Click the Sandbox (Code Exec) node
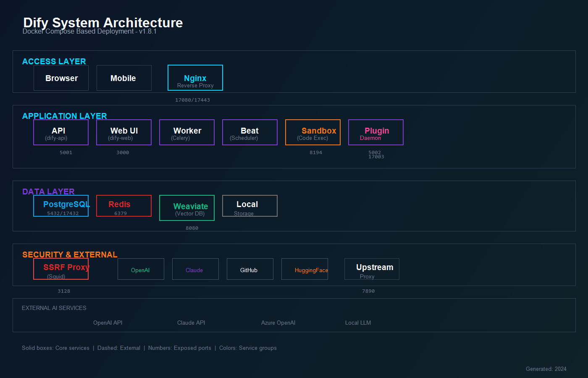The height and width of the screenshot is (378, 588). pyautogui.click(x=312, y=132)
